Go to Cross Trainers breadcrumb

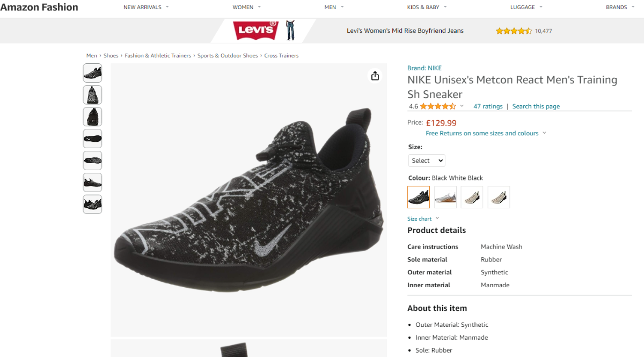point(281,56)
